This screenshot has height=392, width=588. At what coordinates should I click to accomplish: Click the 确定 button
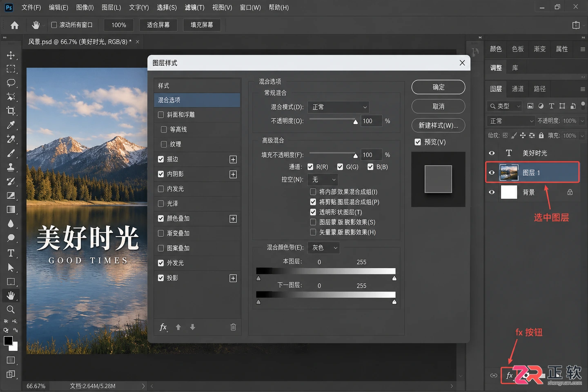click(438, 87)
